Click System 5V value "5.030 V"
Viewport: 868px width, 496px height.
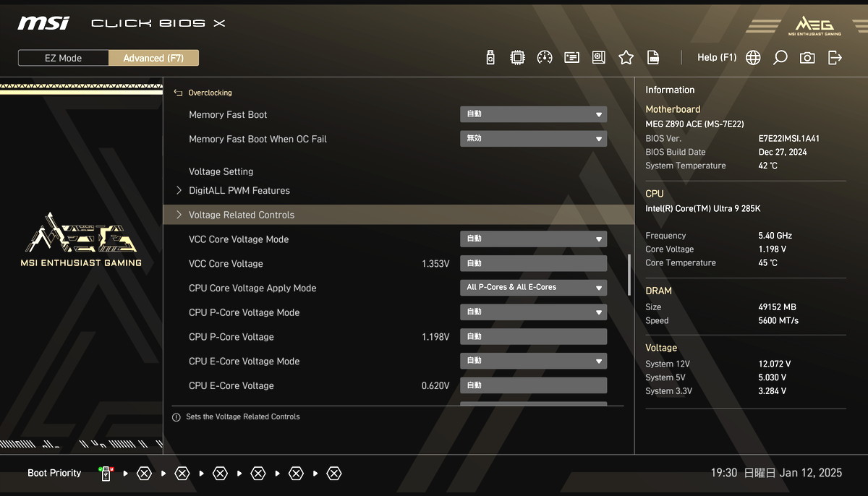point(772,378)
